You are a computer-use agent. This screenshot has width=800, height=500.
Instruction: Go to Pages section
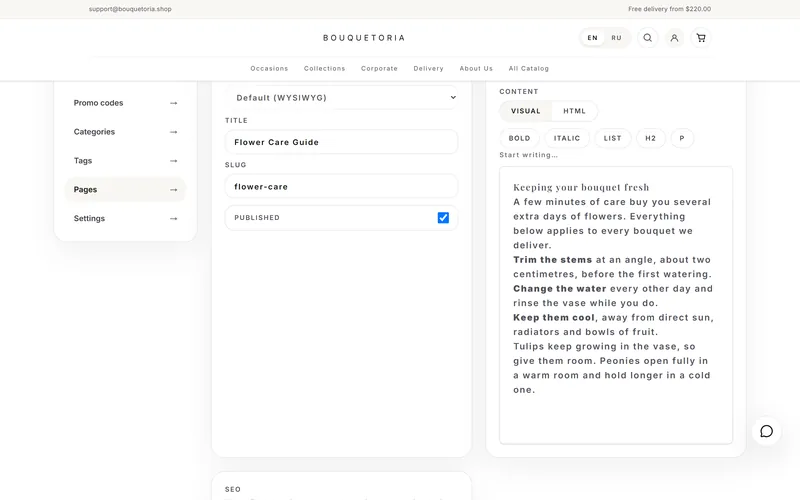point(126,190)
